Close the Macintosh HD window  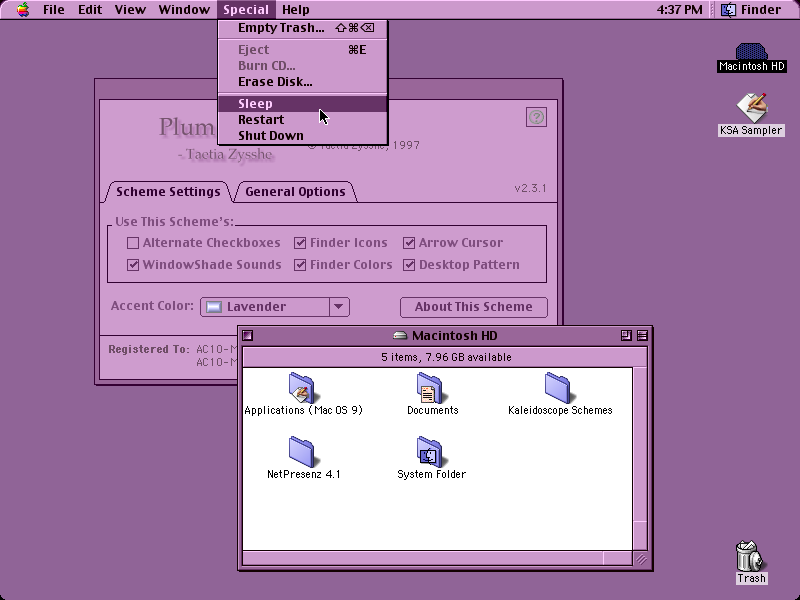[x=247, y=335]
